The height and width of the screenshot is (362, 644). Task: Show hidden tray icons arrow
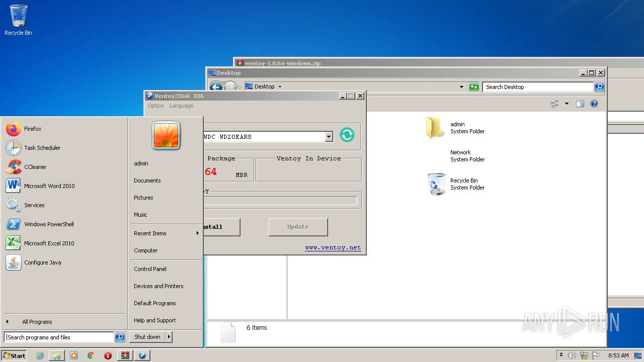tap(561, 355)
